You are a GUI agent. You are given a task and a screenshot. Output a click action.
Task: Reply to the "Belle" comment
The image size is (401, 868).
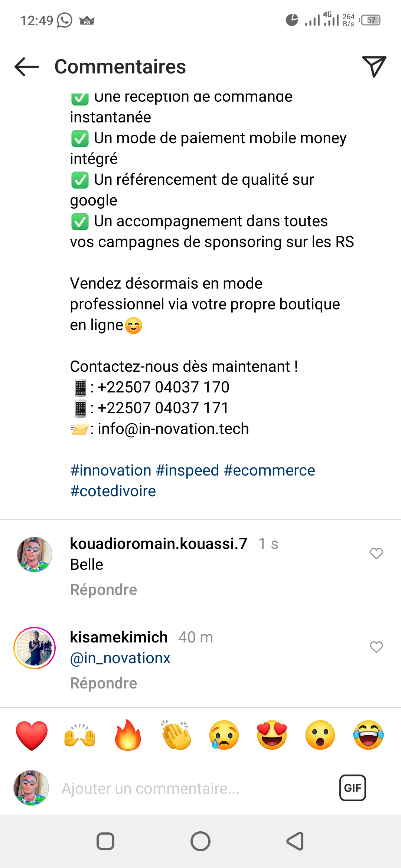tap(104, 590)
